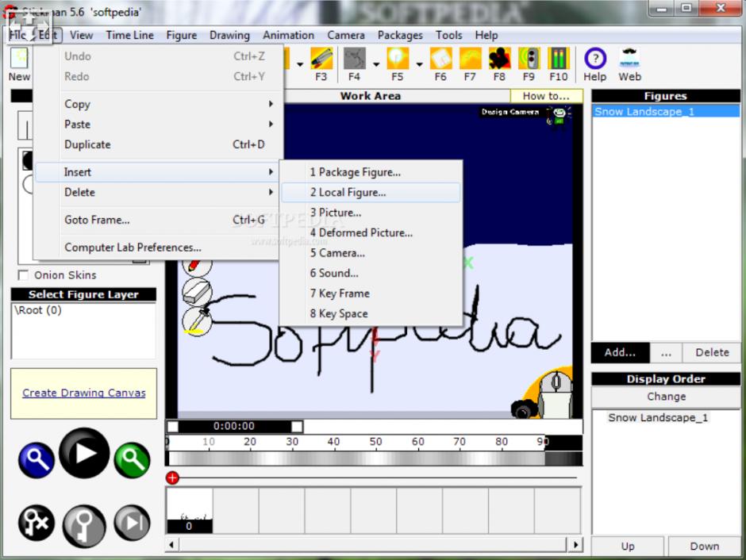Click the black camera icon beside mouse
The width and height of the screenshot is (746, 560).
(x=523, y=410)
